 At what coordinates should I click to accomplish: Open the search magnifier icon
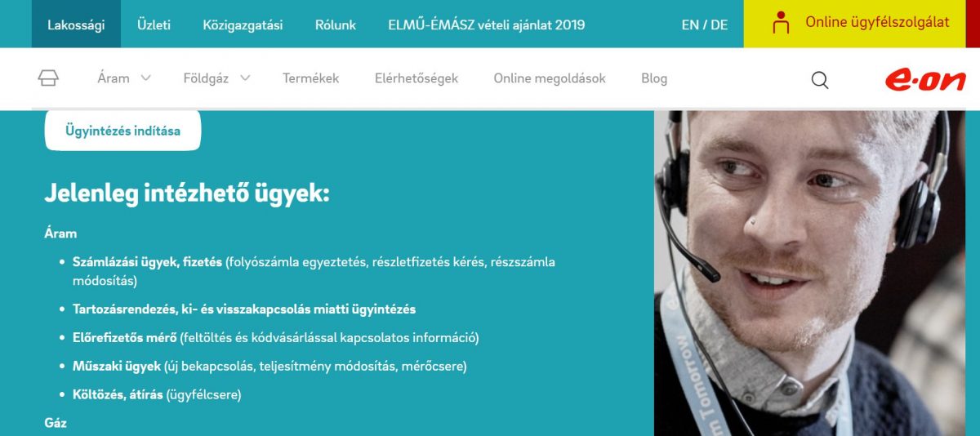pos(820,79)
